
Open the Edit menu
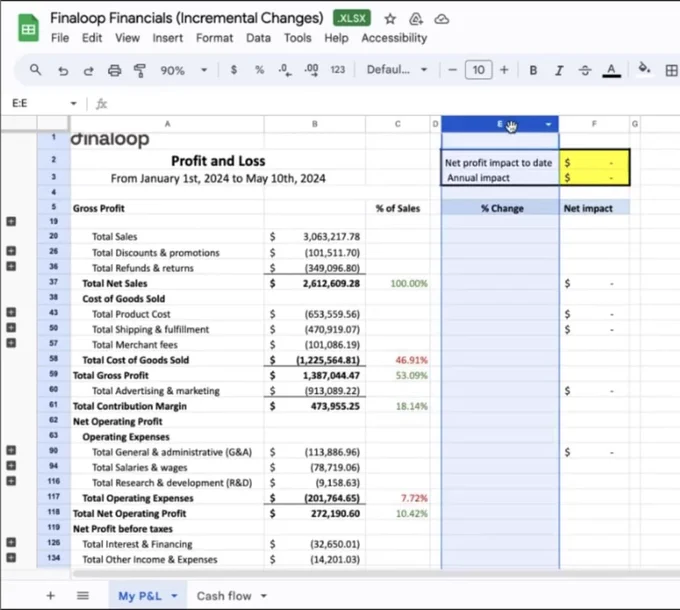(92, 38)
